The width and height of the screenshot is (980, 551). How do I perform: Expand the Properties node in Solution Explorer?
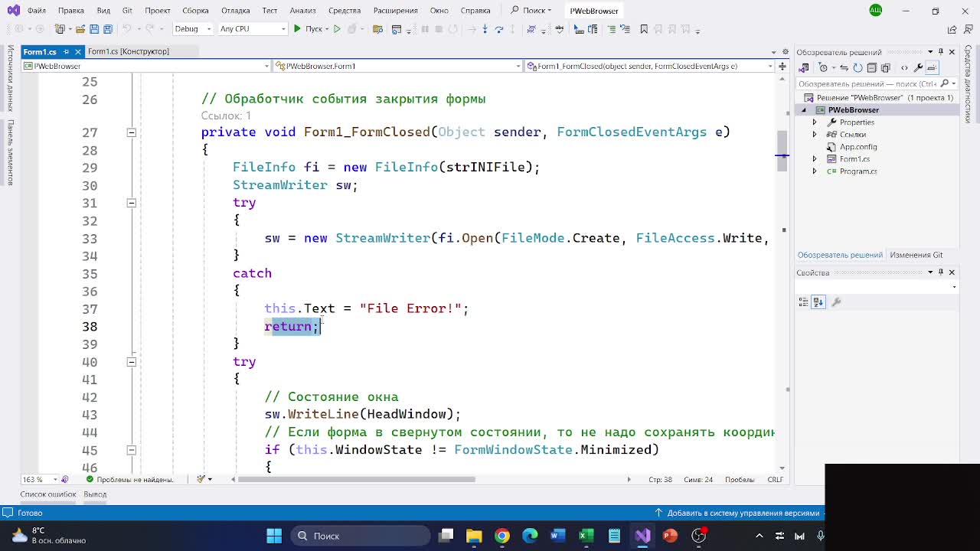coord(815,122)
